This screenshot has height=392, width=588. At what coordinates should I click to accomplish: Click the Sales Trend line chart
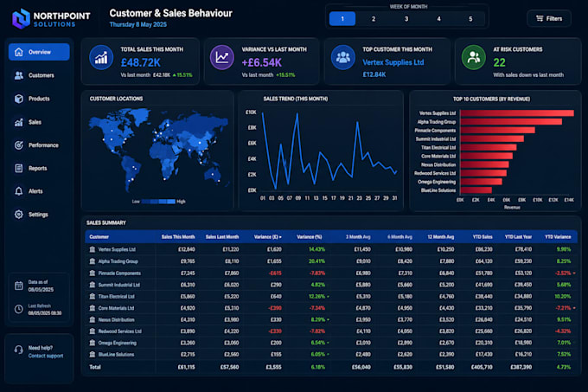(x=329, y=150)
